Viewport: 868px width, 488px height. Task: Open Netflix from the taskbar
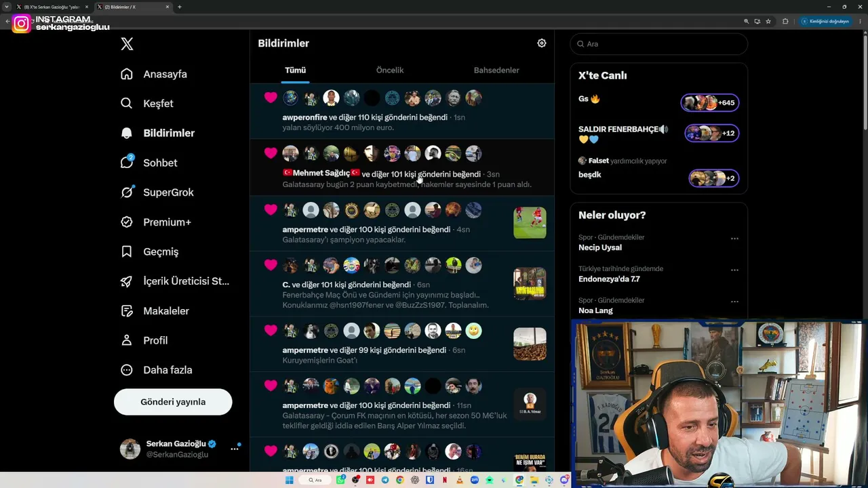(444, 480)
